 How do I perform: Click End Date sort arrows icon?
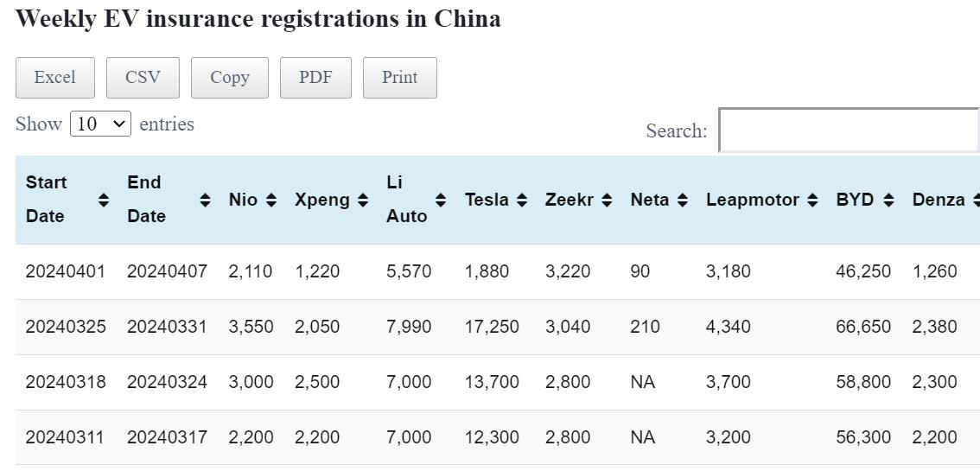(x=205, y=200)
